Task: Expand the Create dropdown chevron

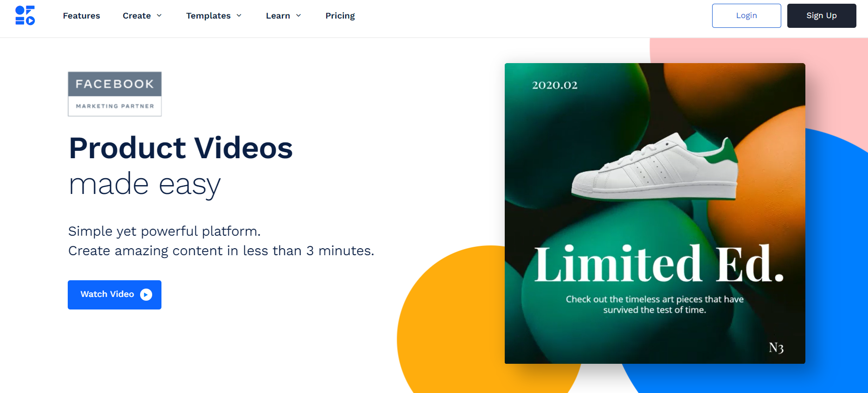Action: [159, 16]
